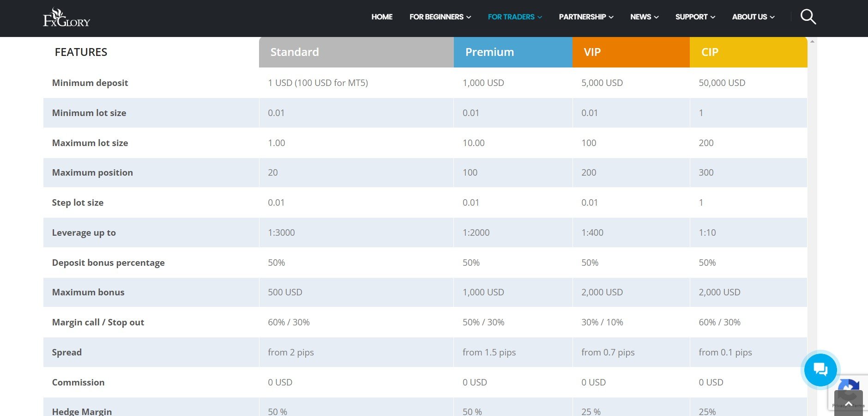
Task: Click the "from 1.5 pips" spread cell
Action: click(x=489, y=352)
